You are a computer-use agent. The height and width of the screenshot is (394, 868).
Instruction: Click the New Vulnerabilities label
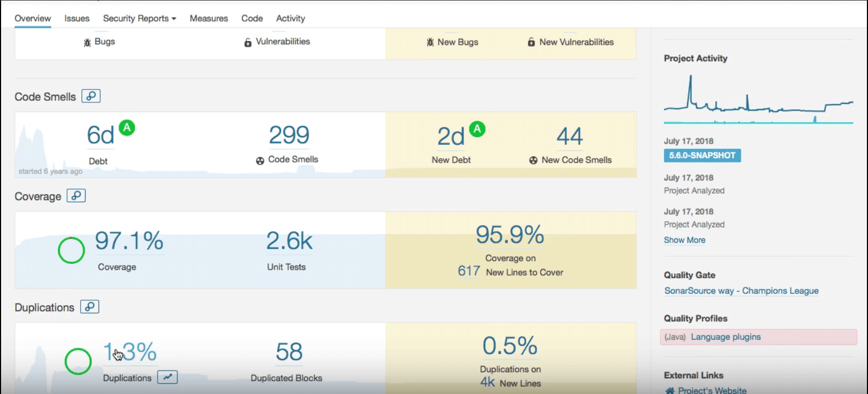coord(576,42)
